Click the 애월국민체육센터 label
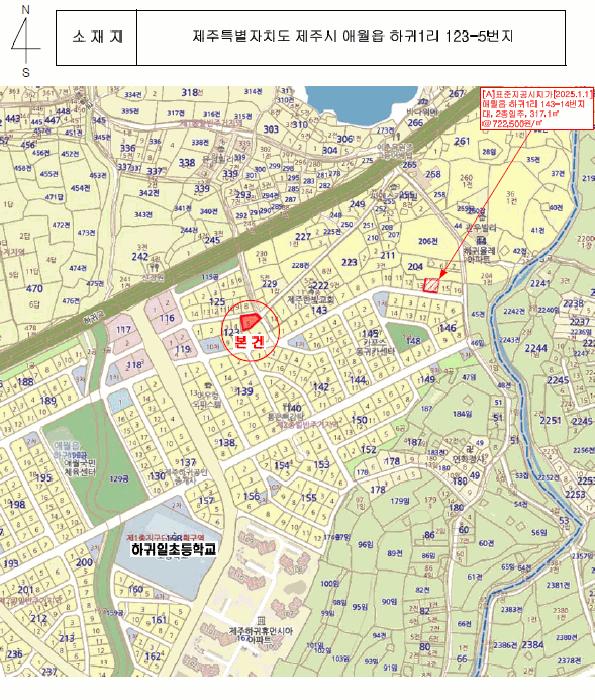 click(80, 467)
